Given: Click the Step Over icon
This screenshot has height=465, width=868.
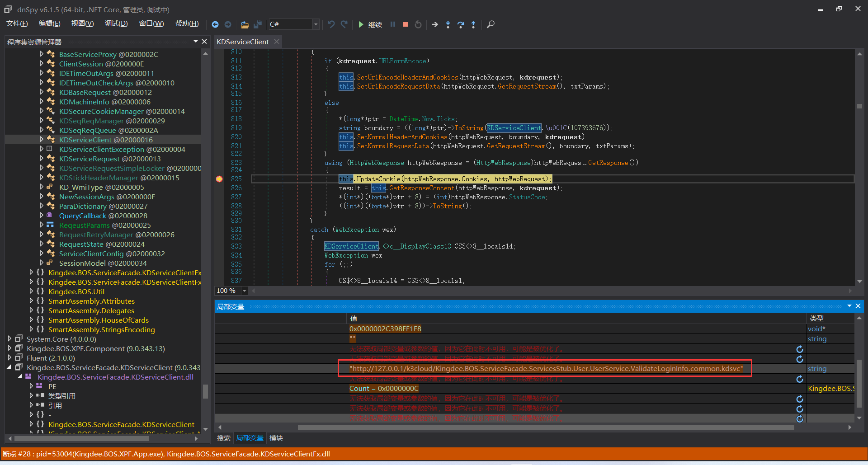Looking at the screenshot, I should [x=461, y=24].
